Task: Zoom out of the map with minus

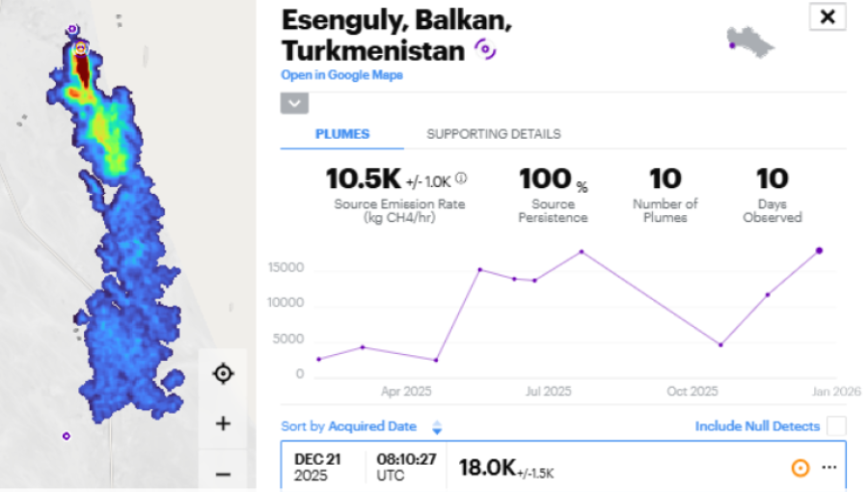Action: point(223,473)
